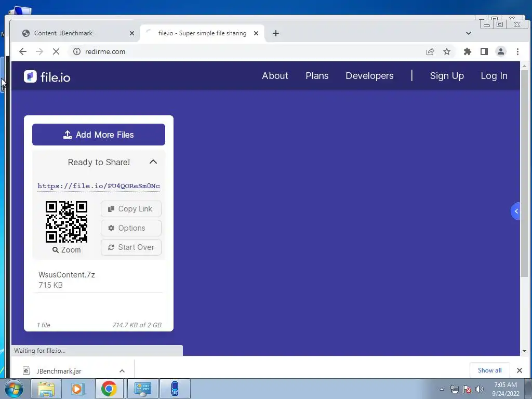Click Log In
This screenshot has height=399, width=532.
tap(494, 76)
